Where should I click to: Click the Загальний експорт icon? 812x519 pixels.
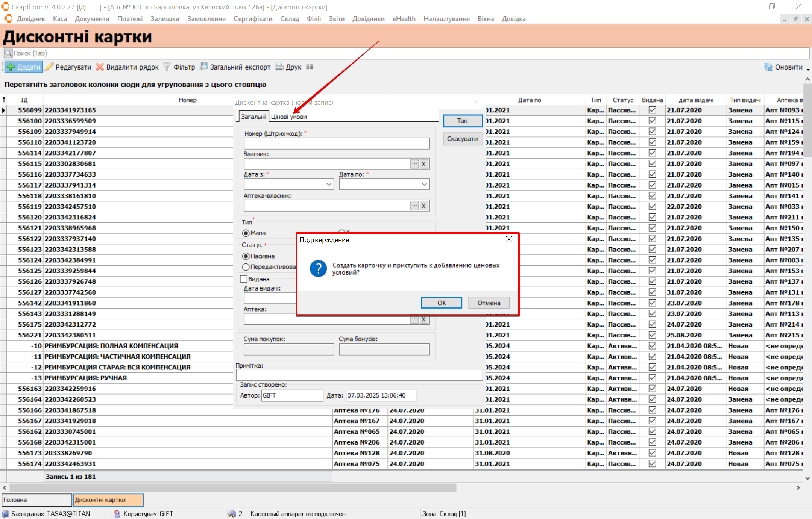coord(203,67)
